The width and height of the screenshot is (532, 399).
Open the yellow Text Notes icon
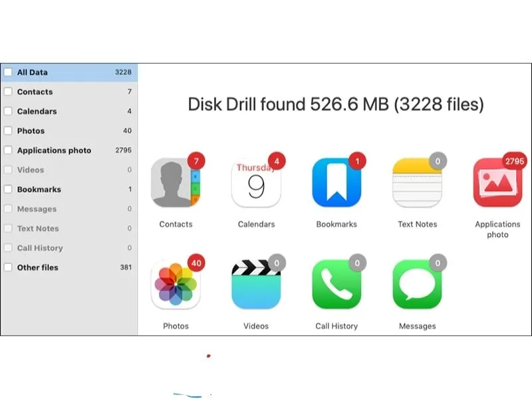point(418,182)
